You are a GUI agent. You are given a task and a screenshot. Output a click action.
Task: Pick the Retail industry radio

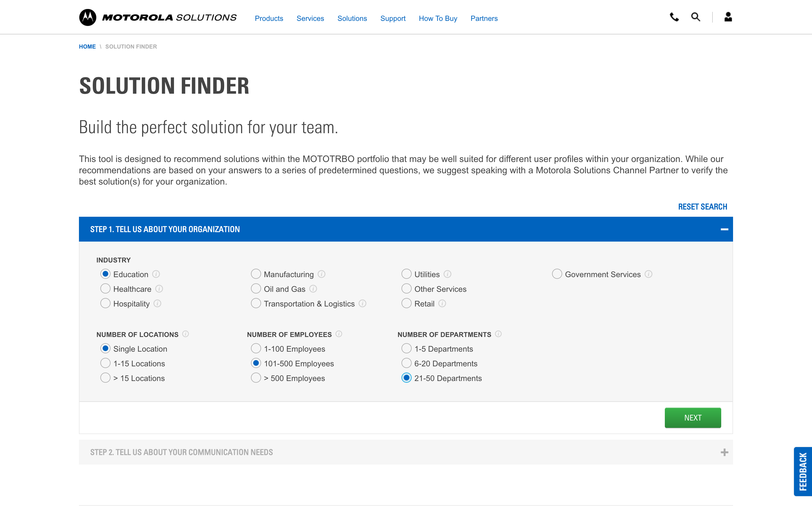pos(406,304)
